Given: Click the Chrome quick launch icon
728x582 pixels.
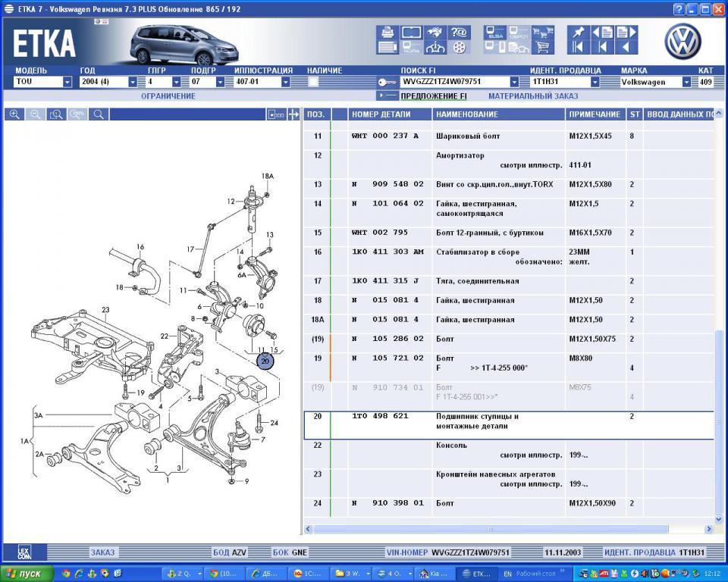Looking at the screenshot, I should (x=66, y=573).
